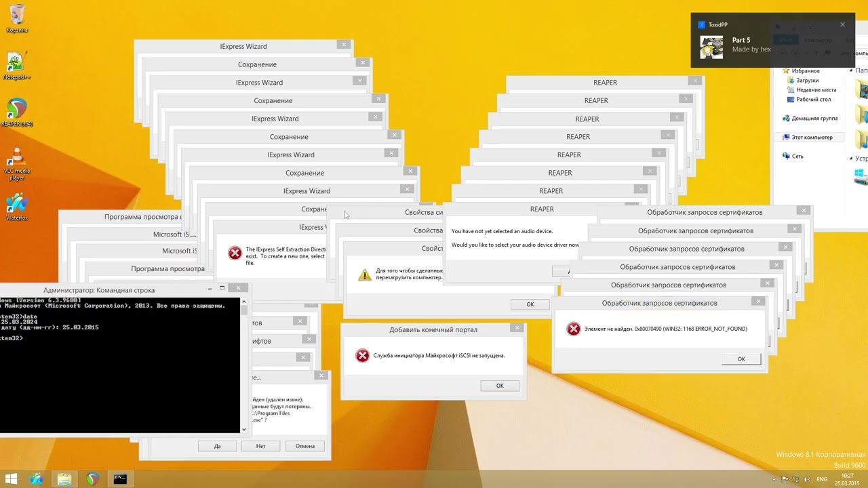This screenshot has width=868, height=488.
Task: Close the Командная строка window
Action: (x=238, y=288)
